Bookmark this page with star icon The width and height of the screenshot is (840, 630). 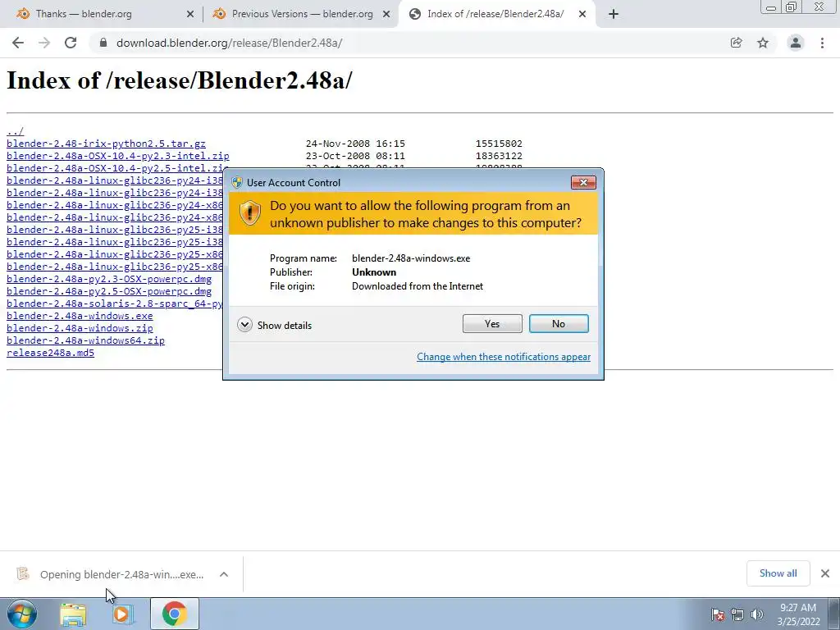763,43
